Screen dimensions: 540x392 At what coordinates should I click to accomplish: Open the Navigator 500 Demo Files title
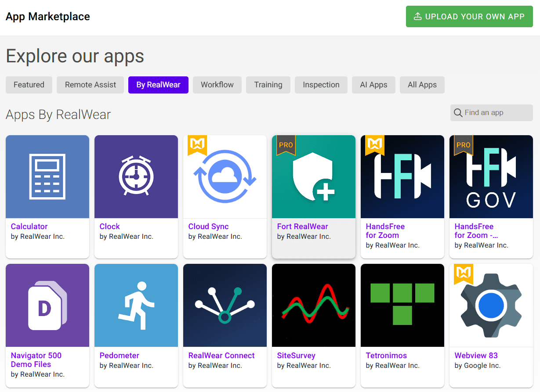pos(36,360)
